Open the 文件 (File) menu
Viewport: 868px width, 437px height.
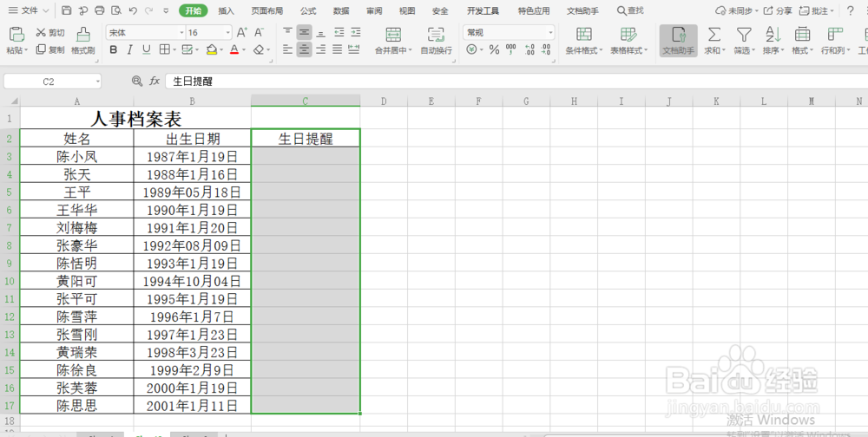tap(29, 10)
